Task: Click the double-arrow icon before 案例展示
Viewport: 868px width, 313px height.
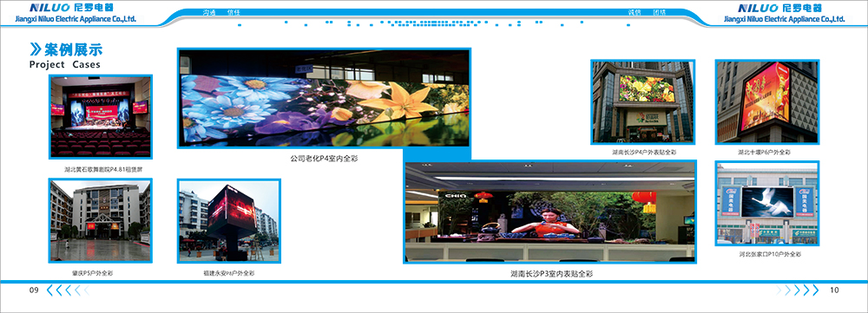Action: pos(35,49)
